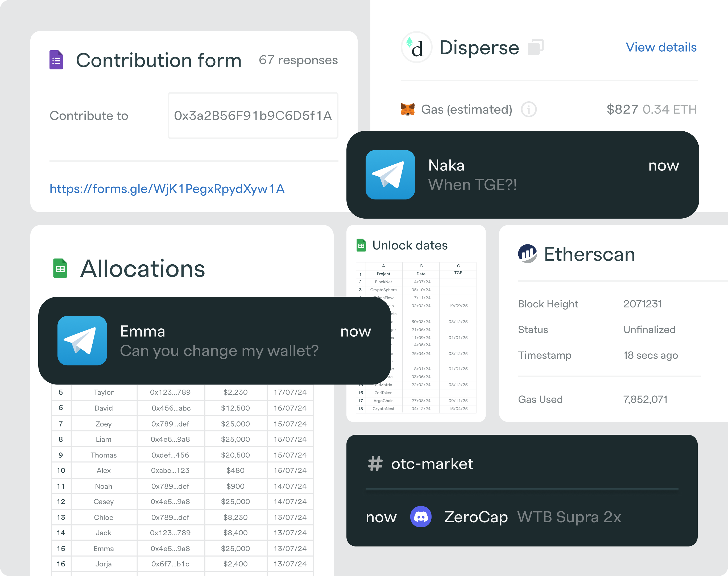
Task: Open the forms.gle contribution link
Action: click(167, 189)
